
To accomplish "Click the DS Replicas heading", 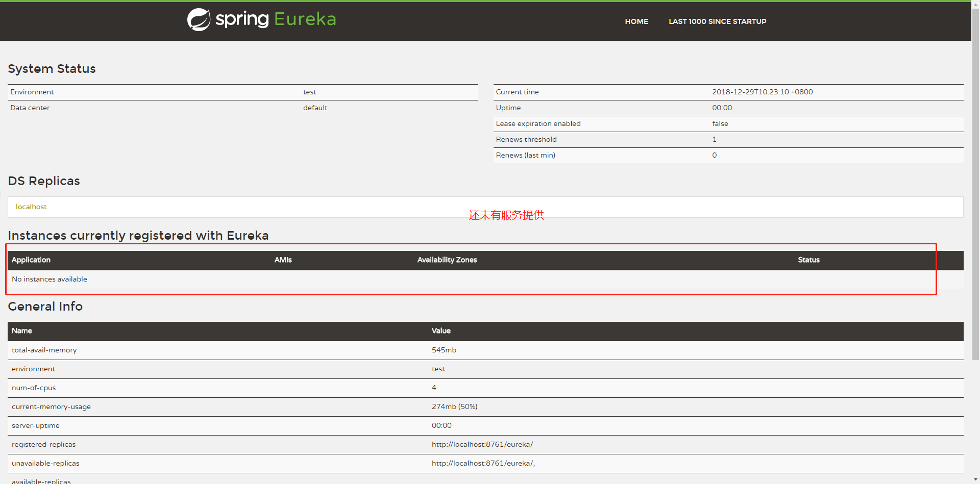I will pyautogui.click(x=44, y=181).
